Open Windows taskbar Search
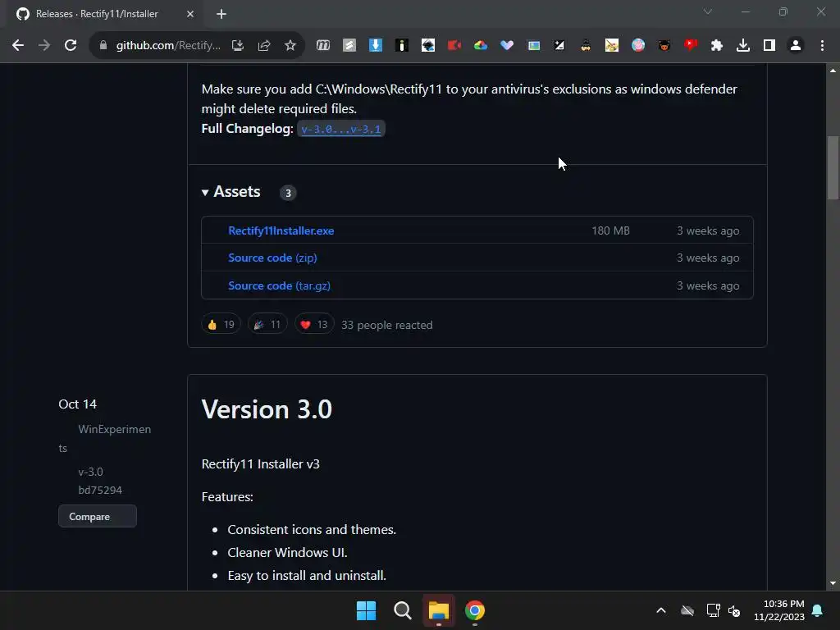 coord(402,610)
